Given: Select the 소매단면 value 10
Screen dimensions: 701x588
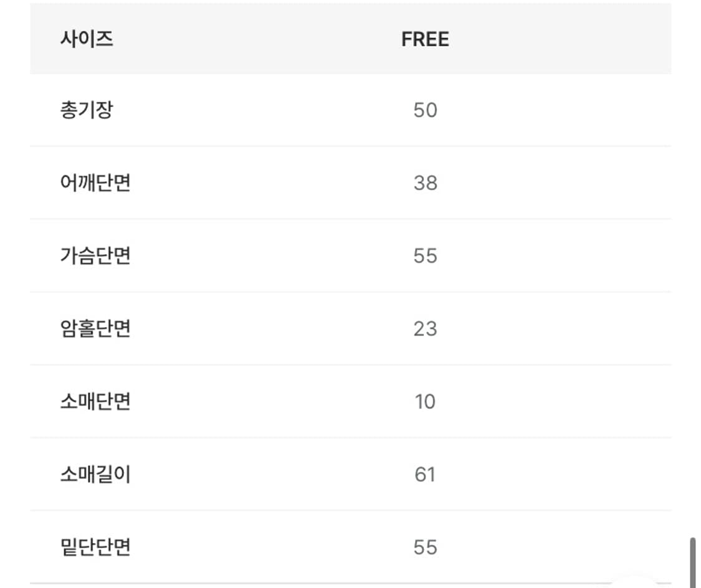Looking at the screenshot, I should (x=425, y=402).
